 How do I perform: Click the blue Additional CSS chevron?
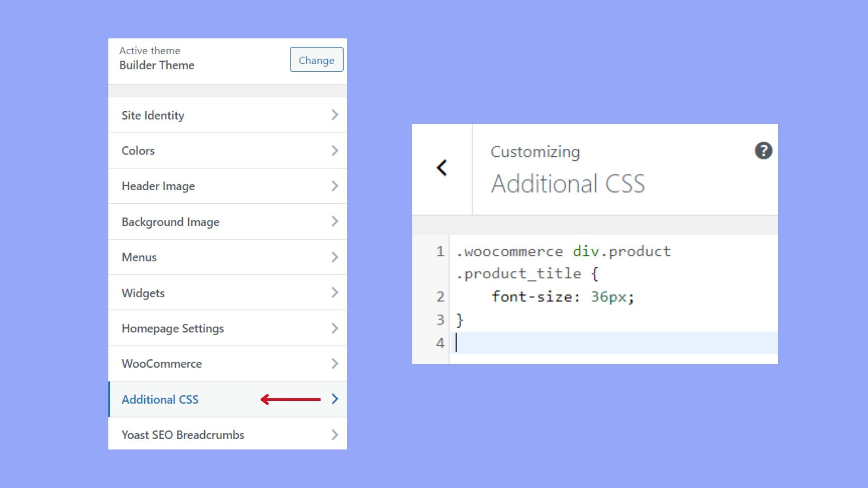(x=335, y=399)
